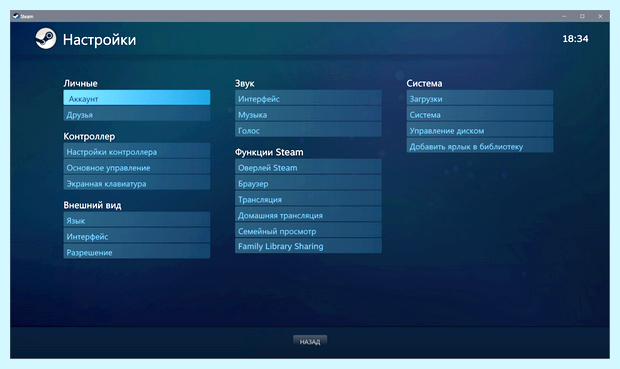
Task: Open the Музыка settings
Action: (x=308, y=114)
